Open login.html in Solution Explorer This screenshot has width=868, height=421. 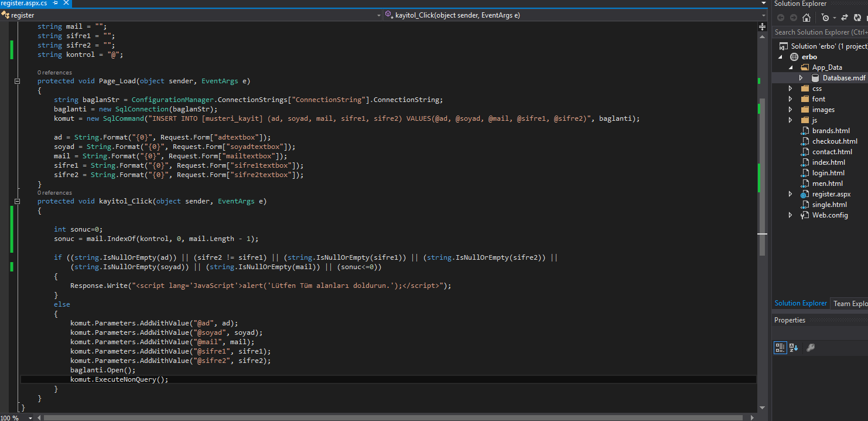pos(828,173)
